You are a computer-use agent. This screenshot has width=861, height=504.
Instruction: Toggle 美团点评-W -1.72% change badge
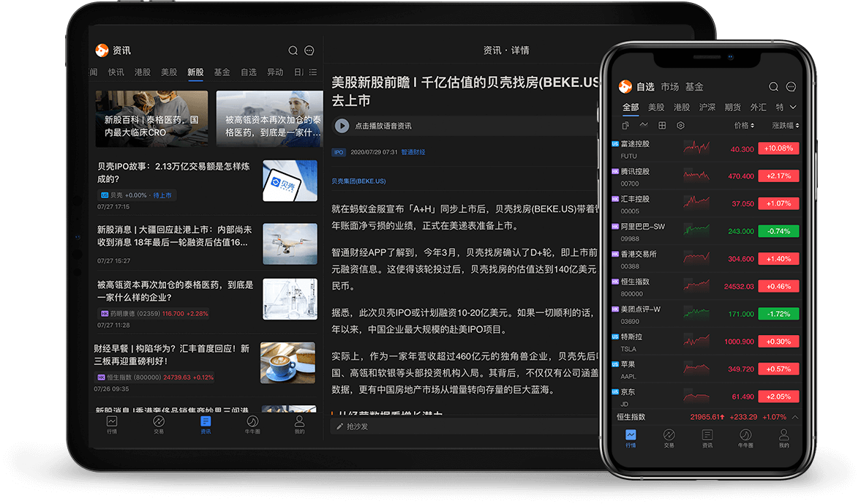(x=778, y=314)
